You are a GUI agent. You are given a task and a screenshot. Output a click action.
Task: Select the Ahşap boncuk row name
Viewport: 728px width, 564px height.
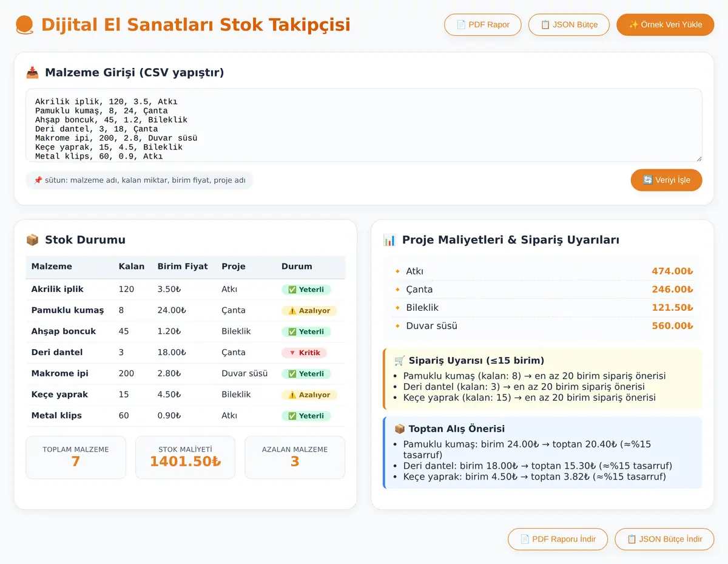tap(64, 331)
